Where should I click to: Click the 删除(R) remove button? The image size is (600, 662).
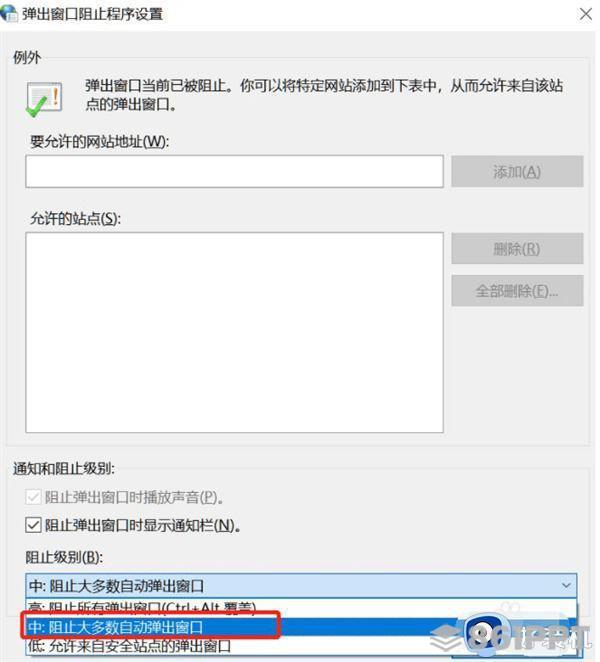pyautogui.click(x=517, y=249)
